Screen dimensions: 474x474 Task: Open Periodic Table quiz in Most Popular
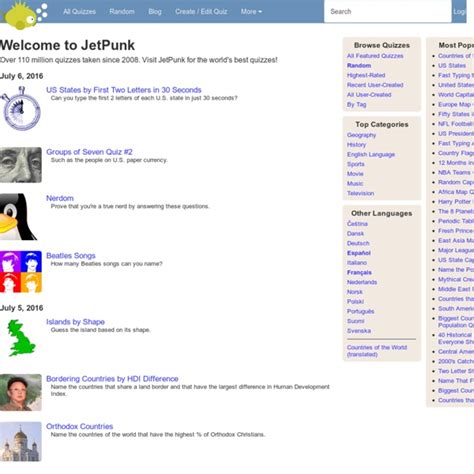coord(456,221)
